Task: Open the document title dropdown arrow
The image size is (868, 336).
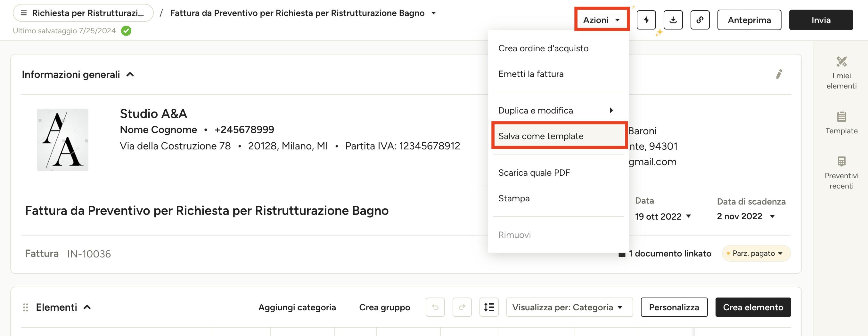Action: tap(434, 13)
